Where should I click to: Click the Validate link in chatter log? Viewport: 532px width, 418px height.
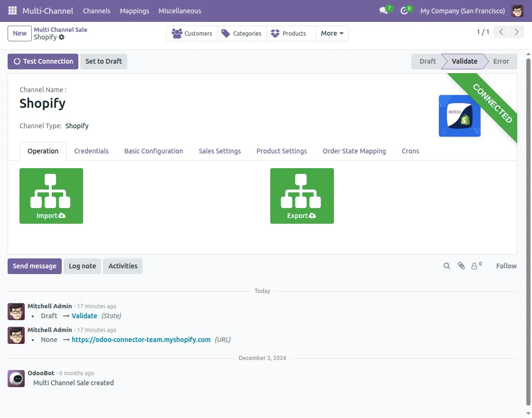click(85, 316)
